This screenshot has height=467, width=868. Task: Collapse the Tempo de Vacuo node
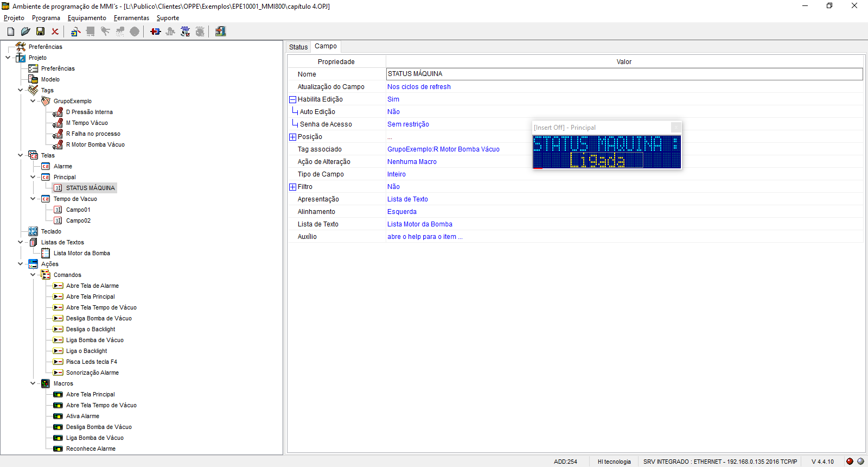(33, 199)
